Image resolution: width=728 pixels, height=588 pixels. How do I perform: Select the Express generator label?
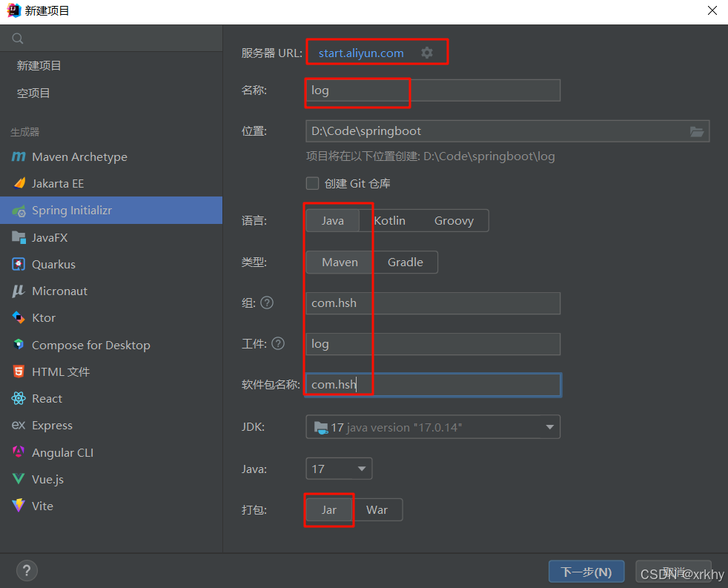pyautogui.click(x=52, y=426)
